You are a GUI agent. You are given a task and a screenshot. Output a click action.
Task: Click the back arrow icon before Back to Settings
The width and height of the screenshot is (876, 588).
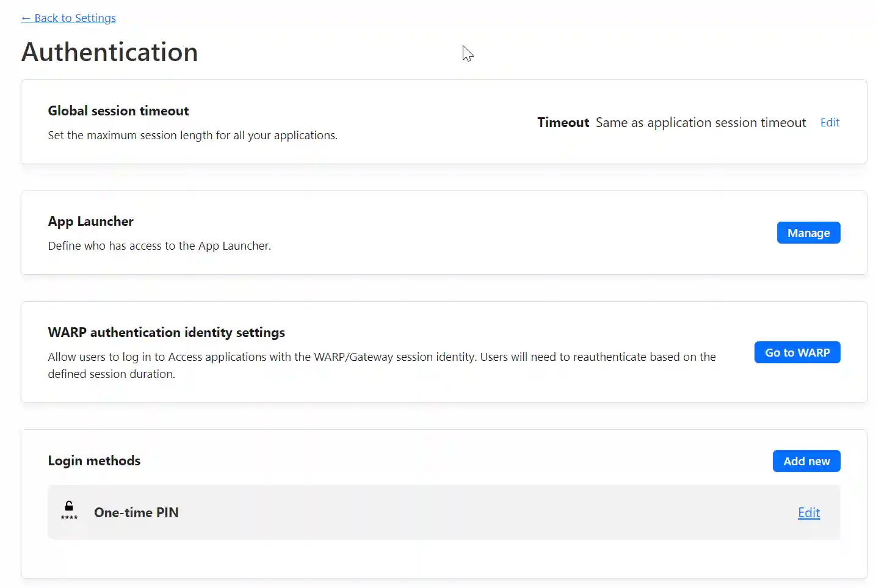tap(27, 18)
